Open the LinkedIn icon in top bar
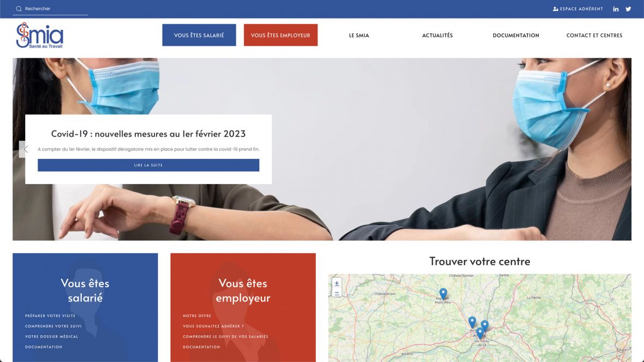The height and width of the screenshot is (362, 644). tap(616, 9)
